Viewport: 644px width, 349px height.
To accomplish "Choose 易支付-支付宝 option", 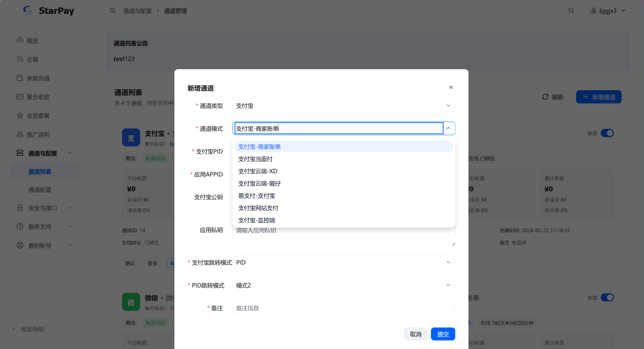I will pyautogui.click(x=344, y=196).
